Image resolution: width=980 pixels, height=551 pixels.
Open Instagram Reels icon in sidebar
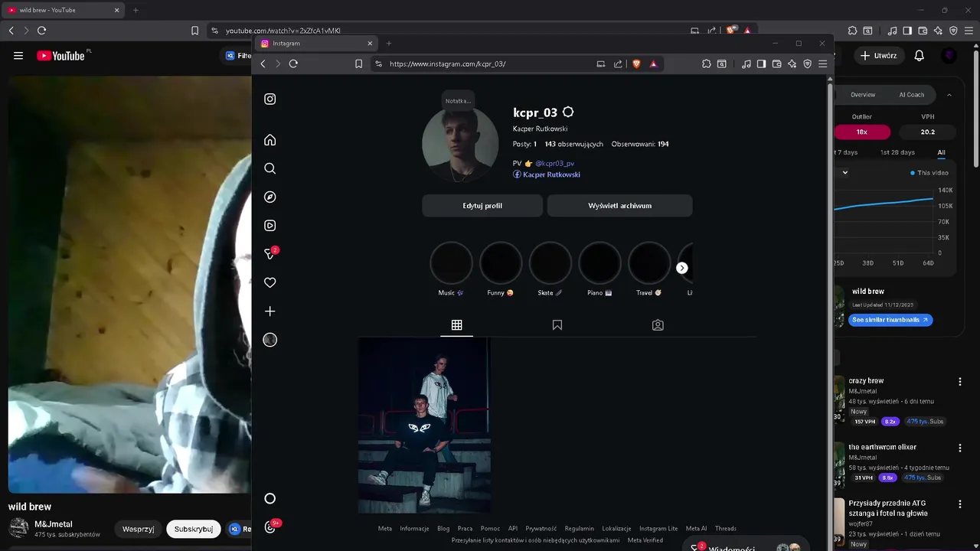pyautogui.click(x=269, y=226)
